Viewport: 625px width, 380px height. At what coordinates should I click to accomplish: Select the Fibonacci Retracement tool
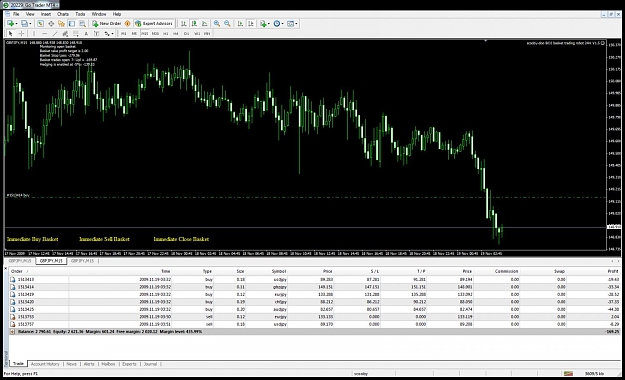click(x=75, y=33)
